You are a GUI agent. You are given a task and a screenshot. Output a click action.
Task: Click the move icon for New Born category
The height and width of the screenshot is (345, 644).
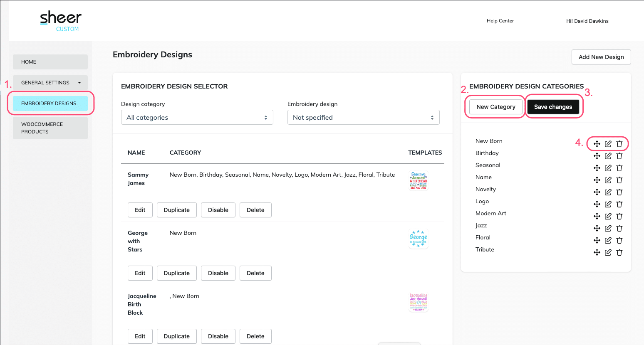(597, 144)
